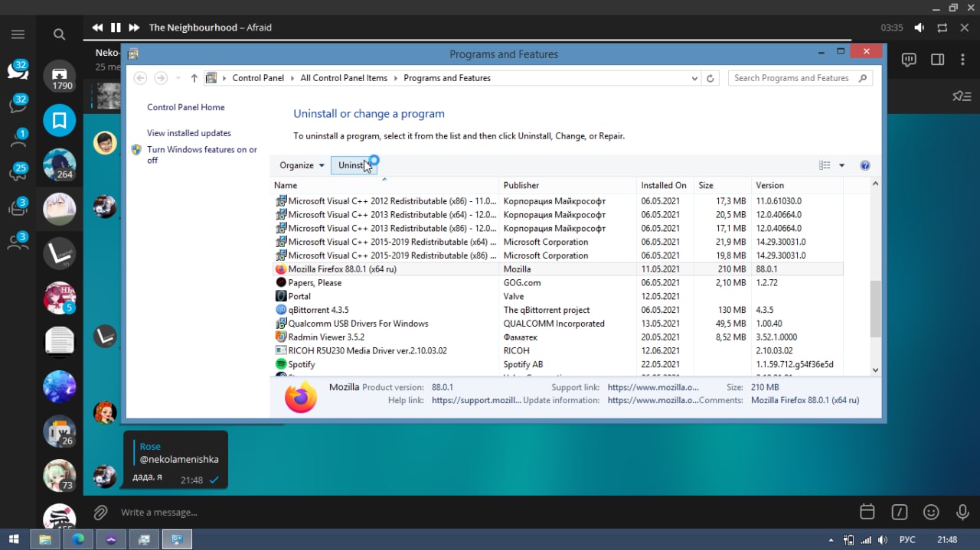This screenshot has width=980, height=550.
Task: Skip to next track in music player
Action: click(134, 28)
